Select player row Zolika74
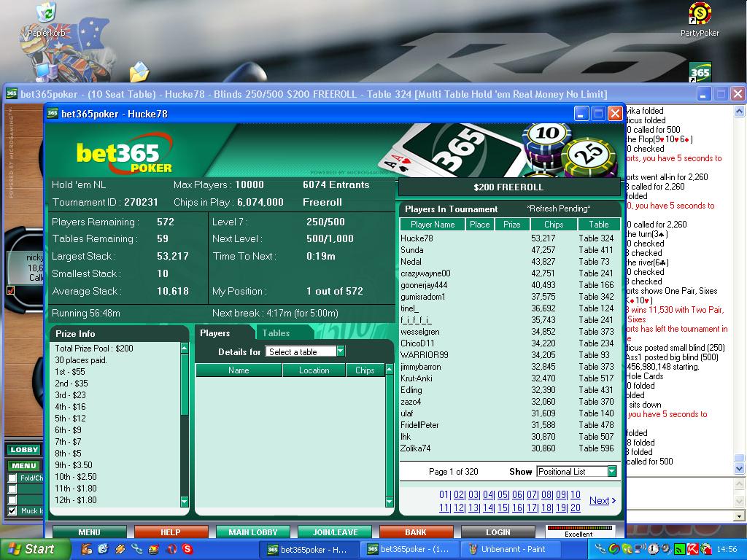747x560 pixels. [510, 448]
